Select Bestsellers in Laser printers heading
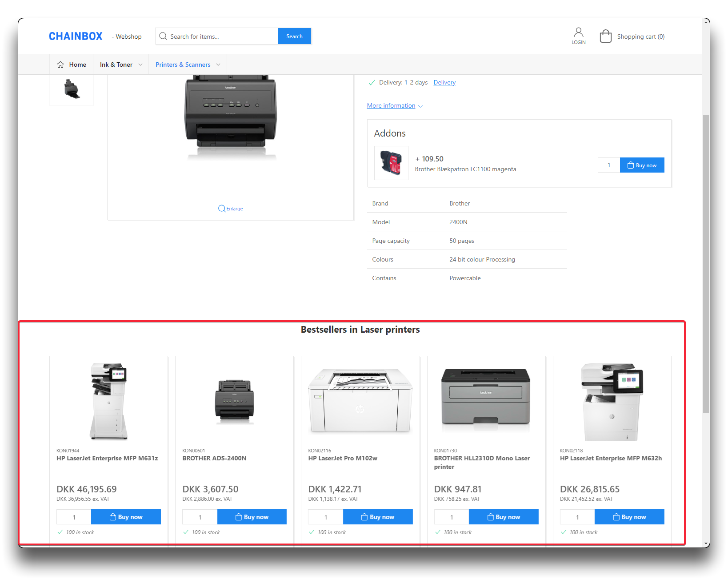 [x=360, y=330]
